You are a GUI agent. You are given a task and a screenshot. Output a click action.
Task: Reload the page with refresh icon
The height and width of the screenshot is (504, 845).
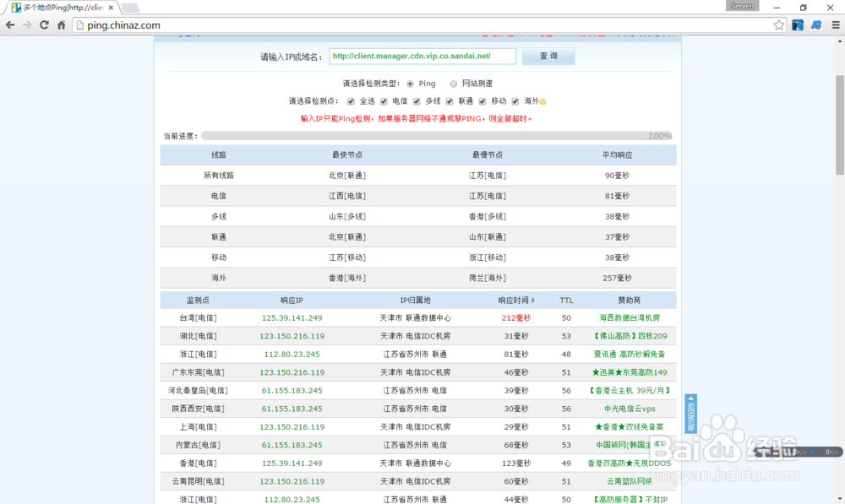click(44, 24)
